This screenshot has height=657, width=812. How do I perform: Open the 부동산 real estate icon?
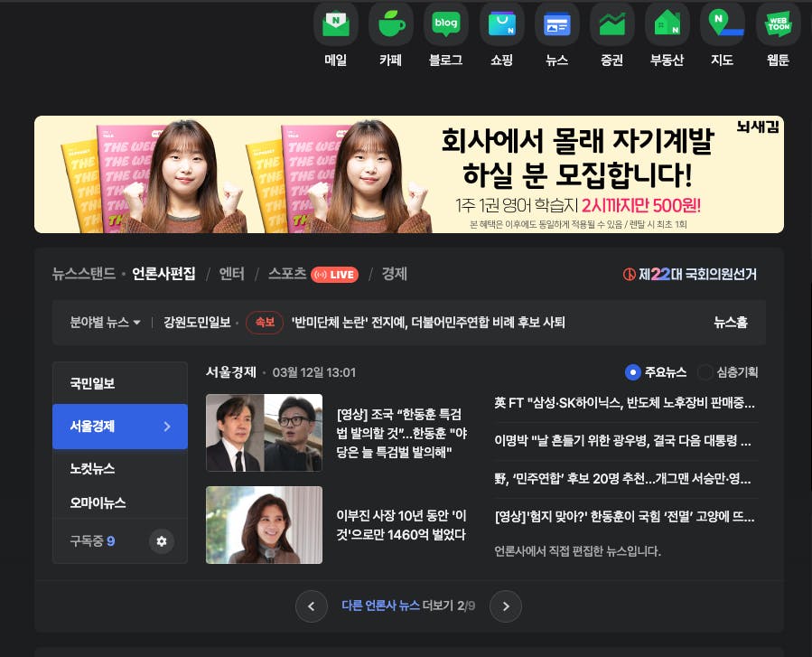click(667, 23)
